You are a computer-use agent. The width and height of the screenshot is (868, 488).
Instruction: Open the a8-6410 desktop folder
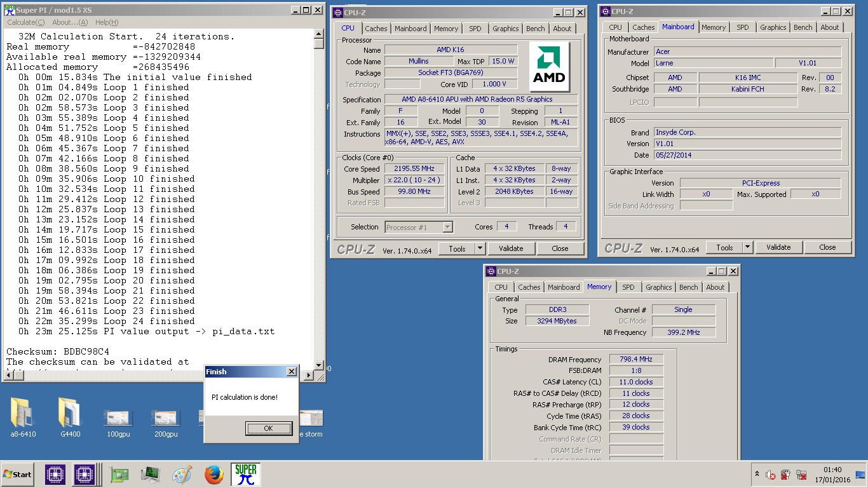pyautogui.click(x=23, y=417)
